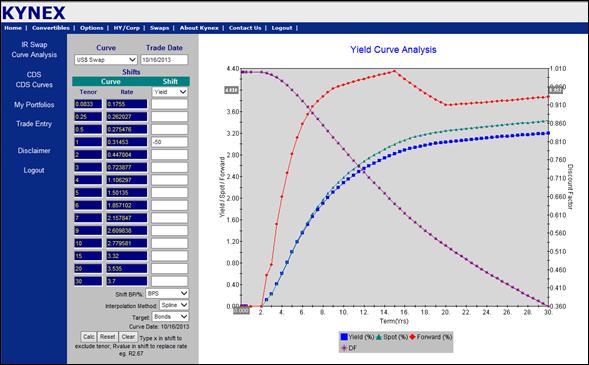Go to Contact Us
The image size is (589, 365).
(245, 28)
